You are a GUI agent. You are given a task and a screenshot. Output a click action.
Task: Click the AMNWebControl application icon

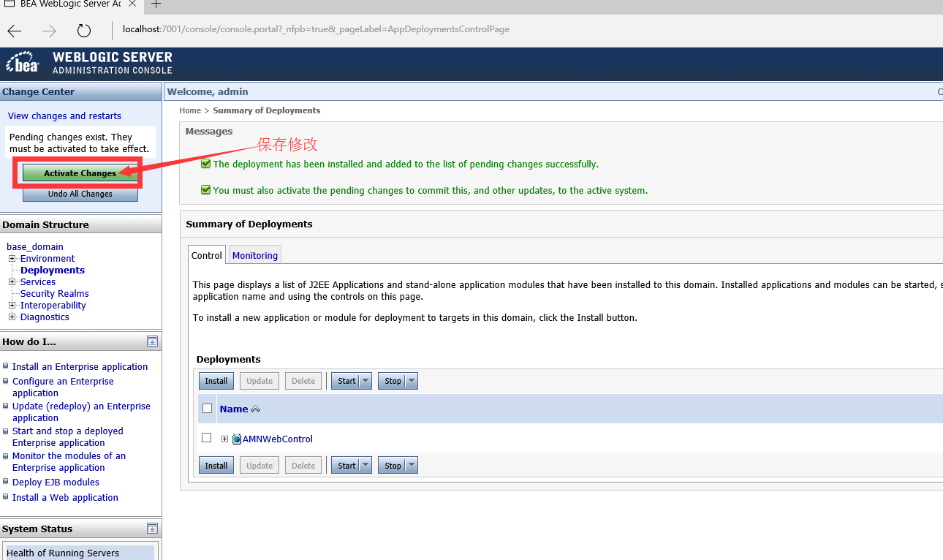[236, 439]
